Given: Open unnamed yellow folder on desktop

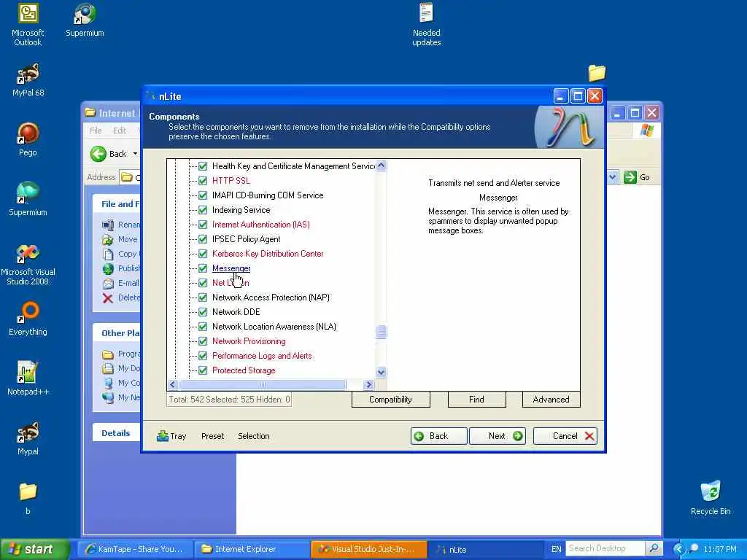Looking at the screenshot, I should pos(597,73).
